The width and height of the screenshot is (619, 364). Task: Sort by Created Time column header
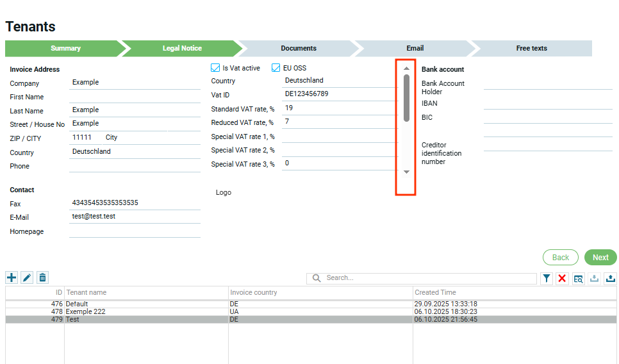pos(436,292)
